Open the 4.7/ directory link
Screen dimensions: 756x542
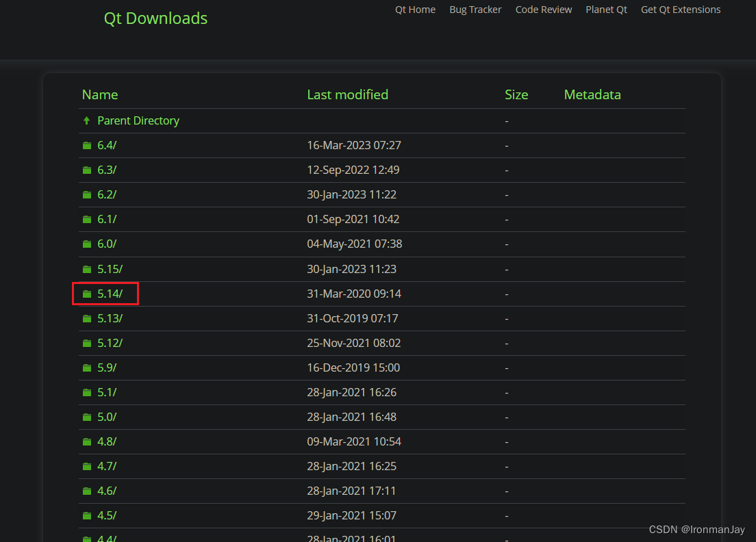(107, 466)
